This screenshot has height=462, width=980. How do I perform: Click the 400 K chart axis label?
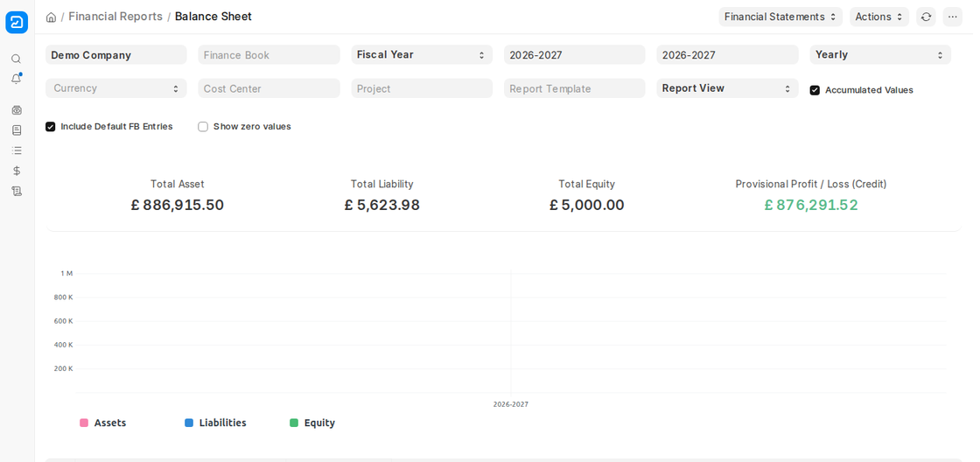64,345
